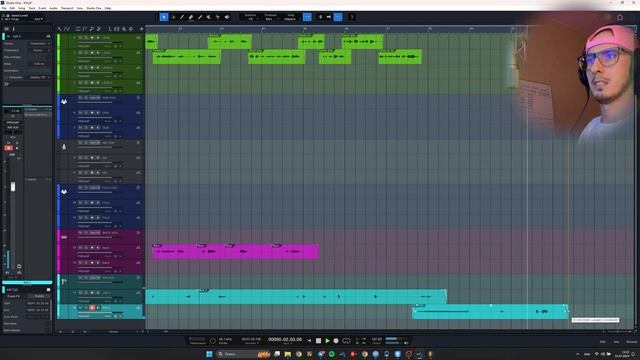Solo the first green vocal track
Viewport: 640px width, 360px height.
click(x=86, y=38)
